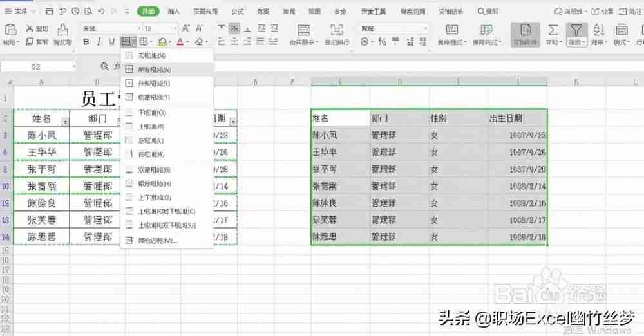The image size is (644, 336).
Task: Open filter dropdown on 姓名 header
Action: pyautogui.click(x=65, y=122)
